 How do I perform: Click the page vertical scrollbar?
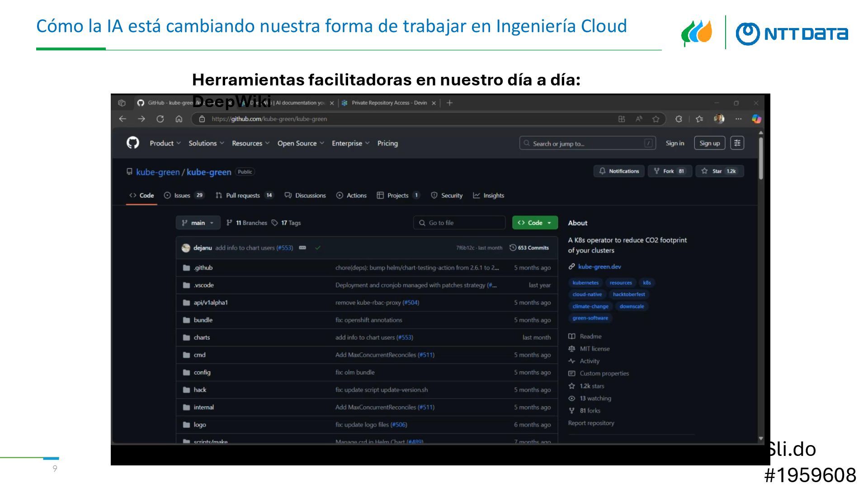[761, 159]
